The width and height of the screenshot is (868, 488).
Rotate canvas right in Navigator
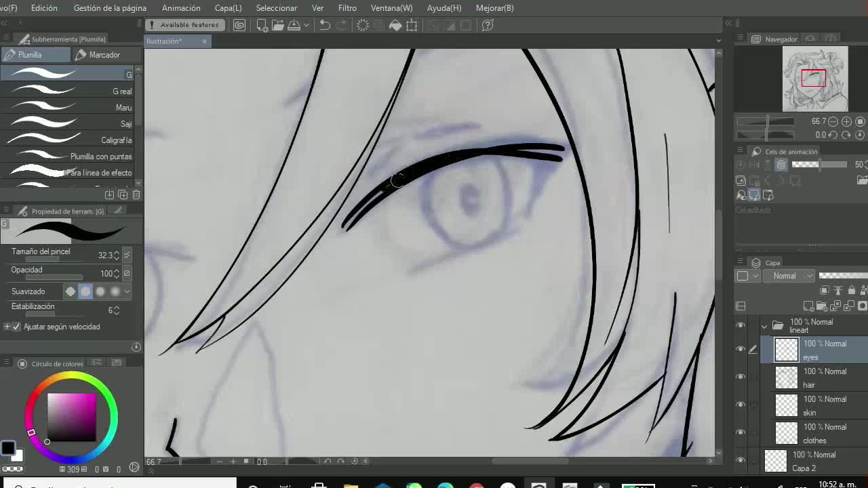coord(846,135)
